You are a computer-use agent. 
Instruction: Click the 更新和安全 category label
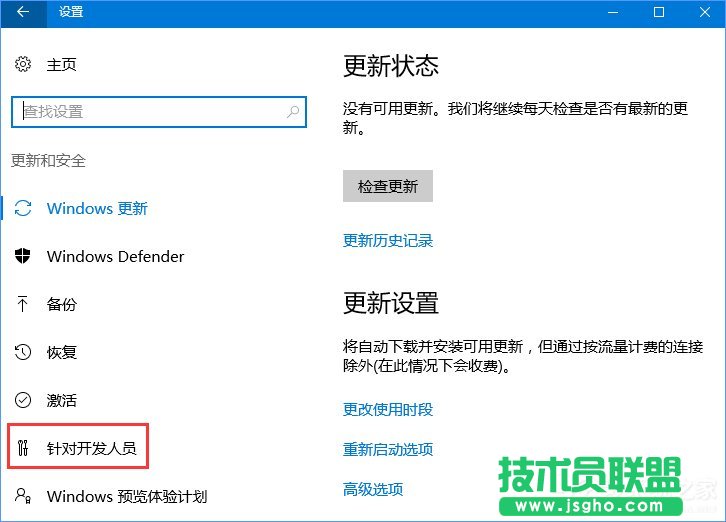coord(48,161)
